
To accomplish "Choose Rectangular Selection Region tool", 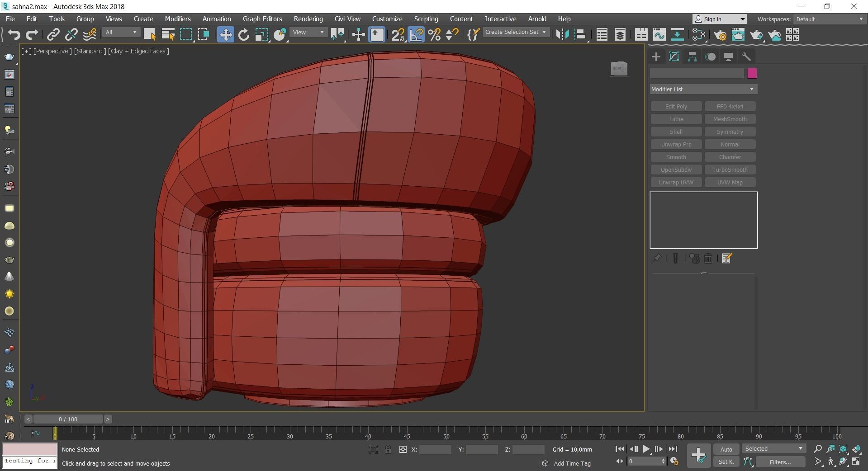I will 186,35.
